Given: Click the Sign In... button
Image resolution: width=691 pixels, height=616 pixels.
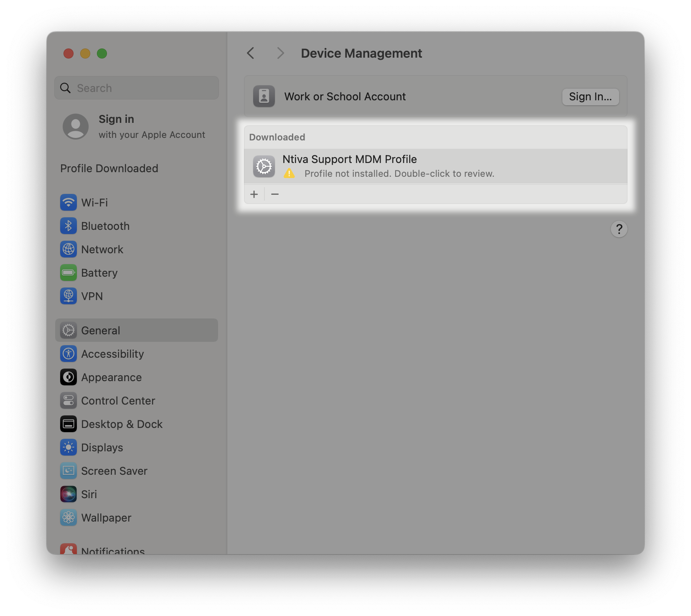Looking at the screenshot, I should [x=590, y=97].
